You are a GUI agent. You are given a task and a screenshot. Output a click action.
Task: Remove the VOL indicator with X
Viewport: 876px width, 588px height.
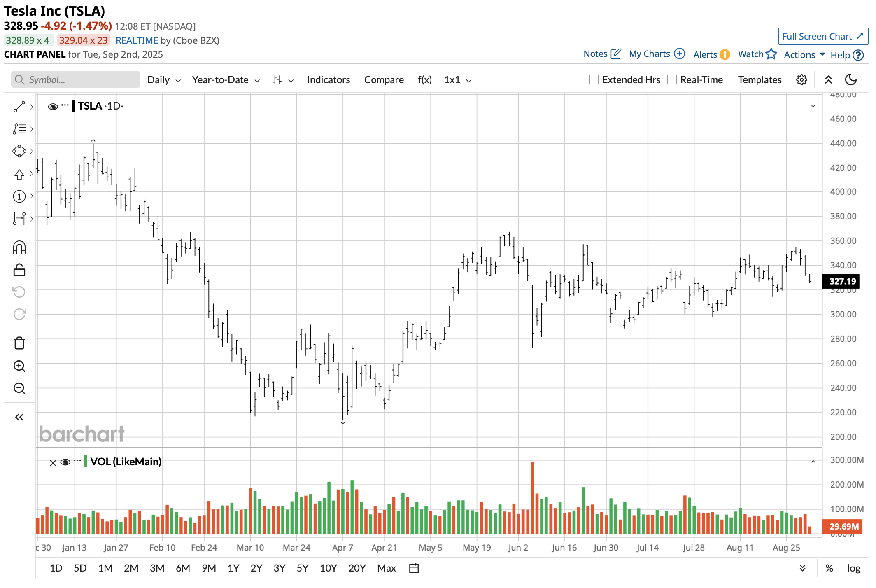[53, 463]
